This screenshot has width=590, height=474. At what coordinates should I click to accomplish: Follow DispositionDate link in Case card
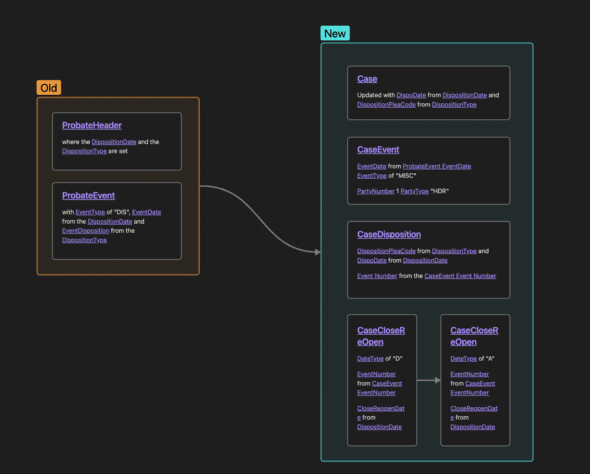(x=465, y=95)
